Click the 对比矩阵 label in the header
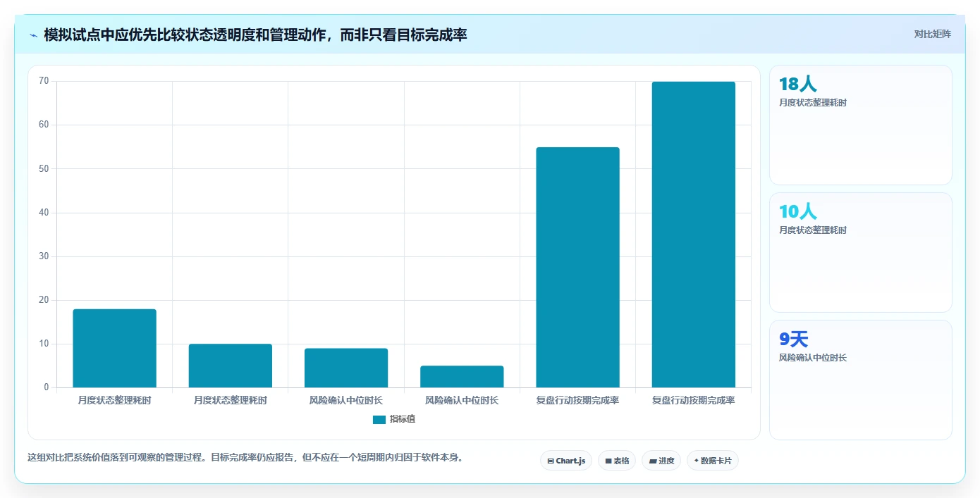The width and height of the screenshot is (980, 498). click(x=932, y=34)
